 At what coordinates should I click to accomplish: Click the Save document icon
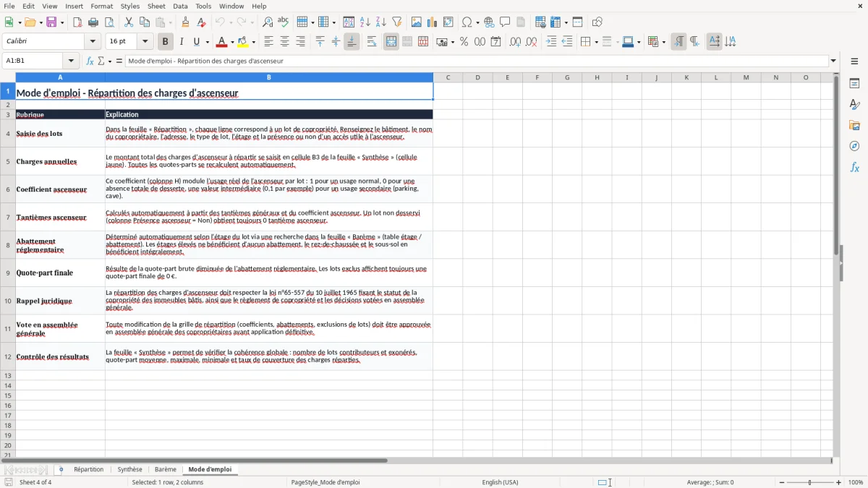[51, 22]
